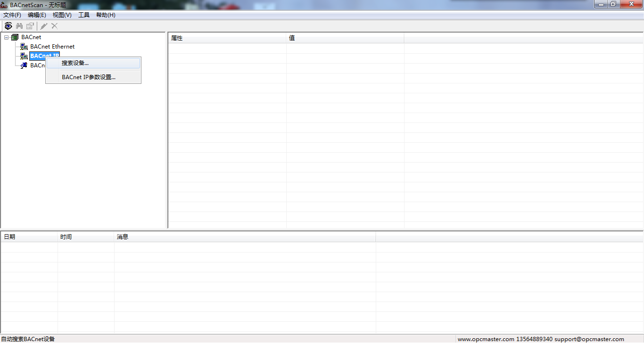Viewport: 644px width, 343px height.
Task: Choose 搜索设备... from the context menu
Action: 75,63
